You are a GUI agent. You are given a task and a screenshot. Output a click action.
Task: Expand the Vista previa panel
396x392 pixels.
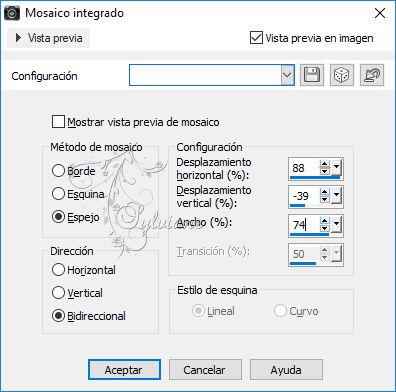coord(49,38)
